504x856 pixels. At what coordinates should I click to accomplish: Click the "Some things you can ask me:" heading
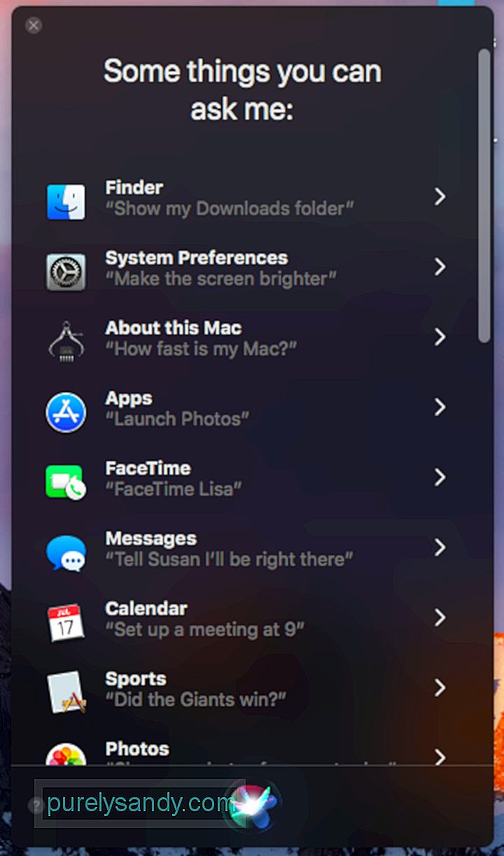[242, 90]
